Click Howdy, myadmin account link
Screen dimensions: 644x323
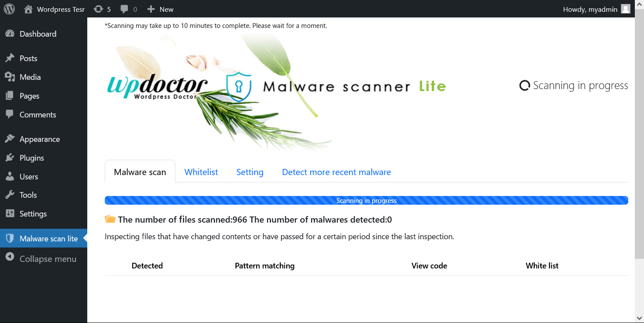(590, 9)
